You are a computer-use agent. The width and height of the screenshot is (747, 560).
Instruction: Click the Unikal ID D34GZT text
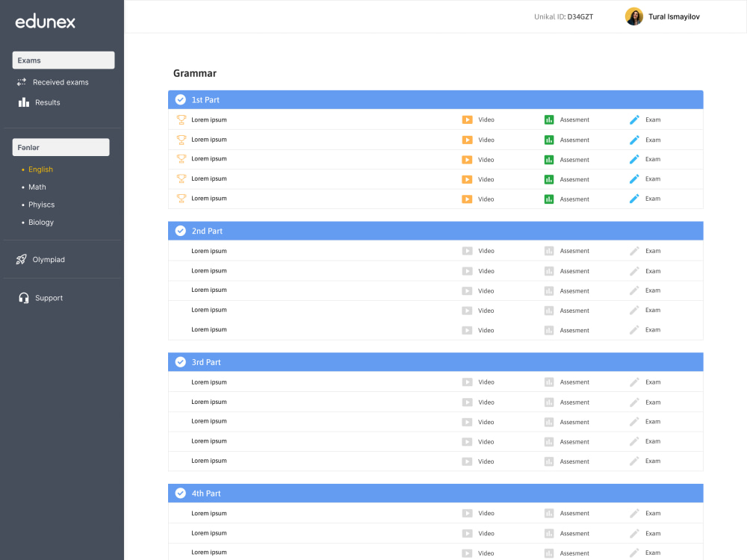click(x=563, y=16)
